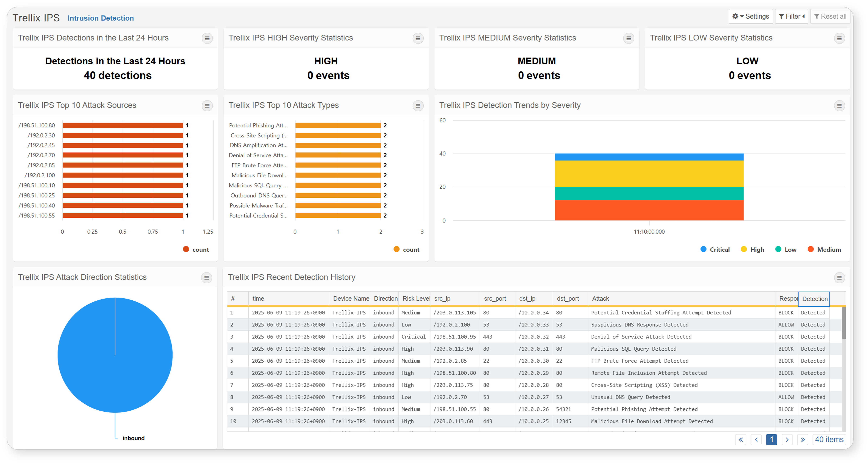The height and width of the screenshot is (464, 868).
Task: Open menu for HIGH Severity Statistics panel
Action: [x=418, y=38]
